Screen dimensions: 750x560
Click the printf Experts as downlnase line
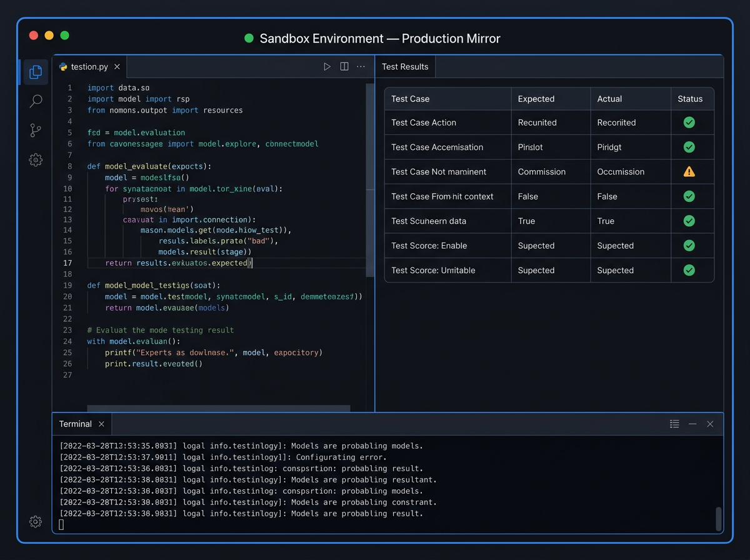[214, 352]
